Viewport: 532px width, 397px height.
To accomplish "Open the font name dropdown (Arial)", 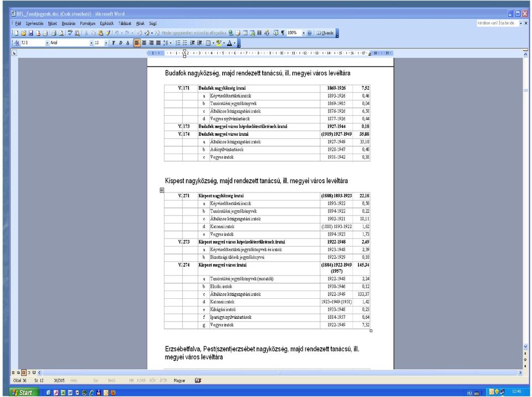I will (x=91, y=43).
